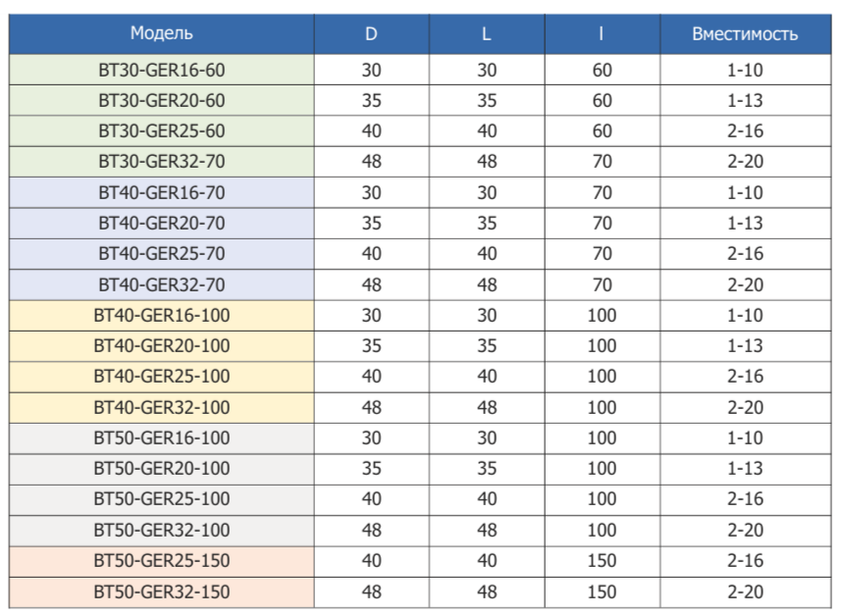Click the BT50-GER25-150 model cell
This screenshot has width=842, height=616.
point(162,561)
